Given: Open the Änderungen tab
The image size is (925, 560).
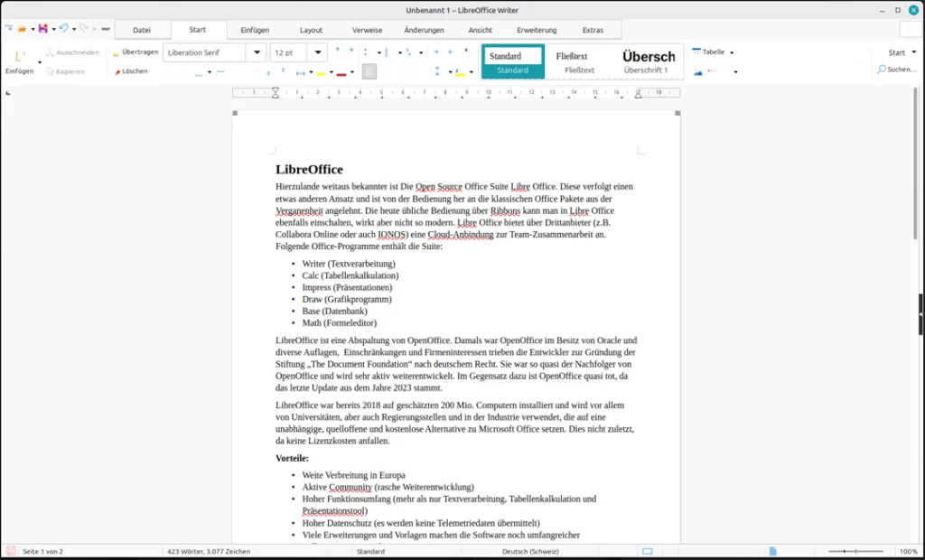Looking at the screenshot, I should (424, 30).
